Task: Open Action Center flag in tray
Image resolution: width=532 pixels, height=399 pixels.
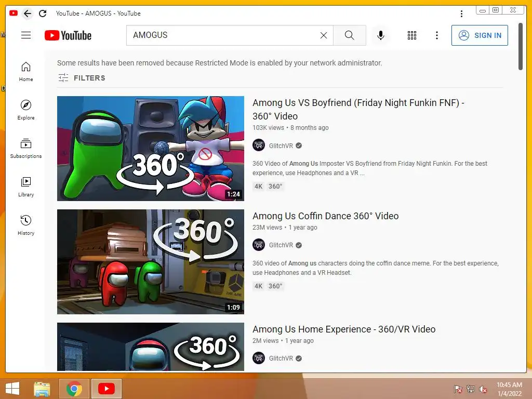Action: point(458,389)
